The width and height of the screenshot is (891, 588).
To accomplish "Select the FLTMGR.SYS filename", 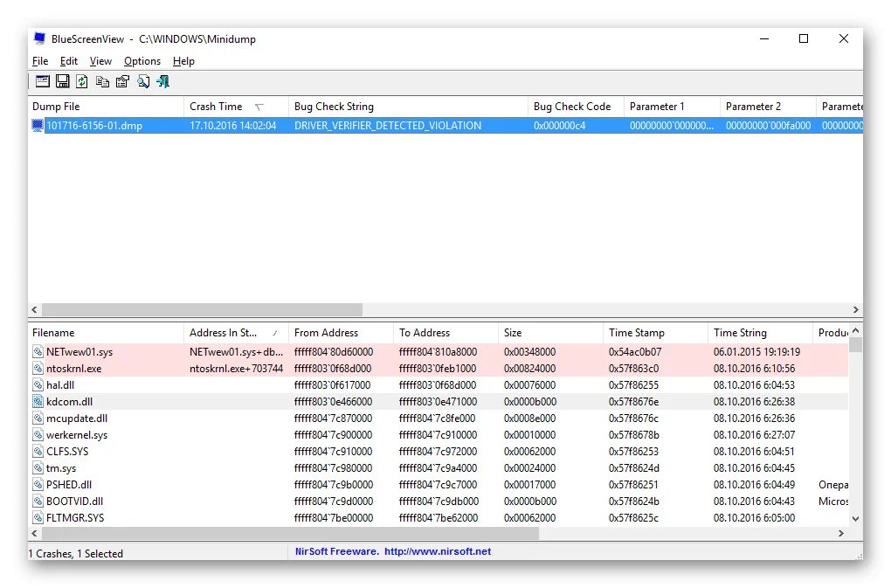I will (75, 517).
